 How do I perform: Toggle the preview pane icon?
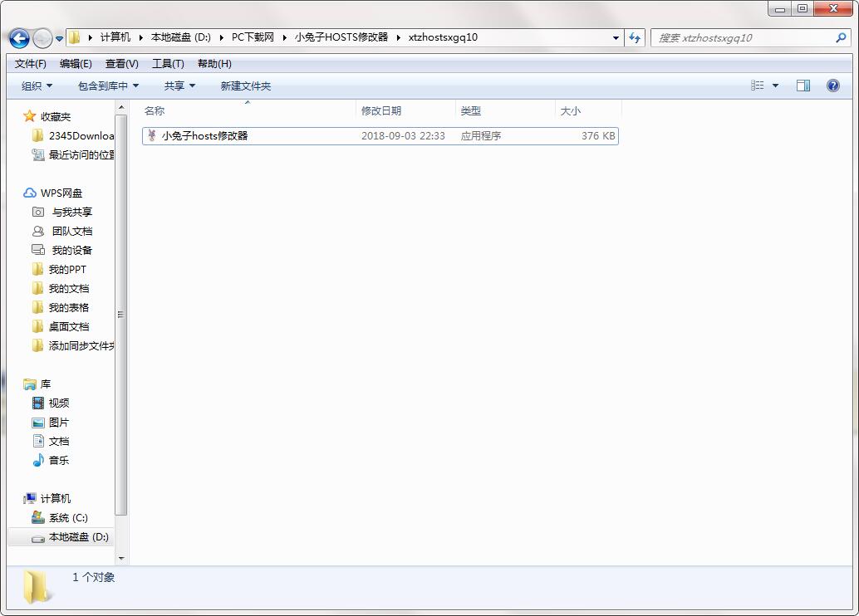[x=803, y=86]
